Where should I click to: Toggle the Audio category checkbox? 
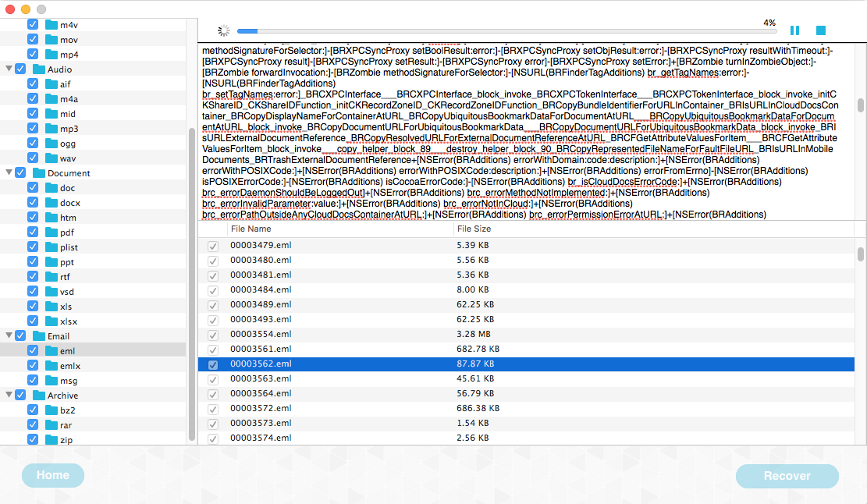click(x=20, y=69)
